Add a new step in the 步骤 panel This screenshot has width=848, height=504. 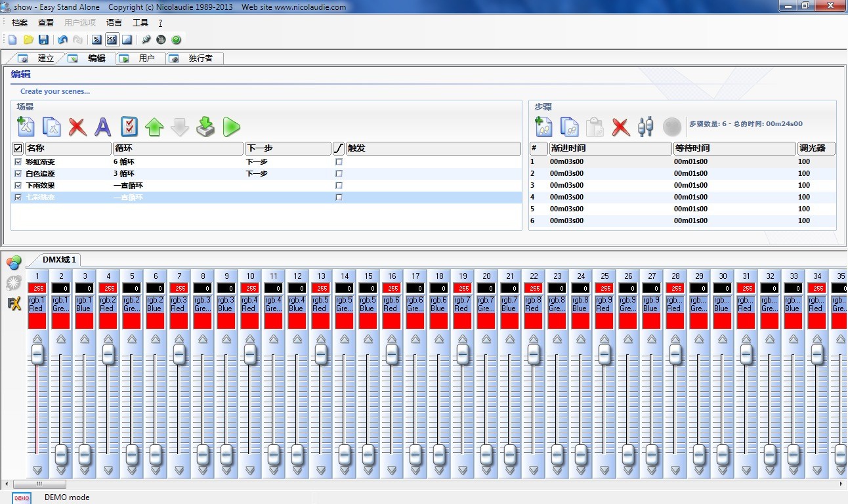click(x=543, y=126)
